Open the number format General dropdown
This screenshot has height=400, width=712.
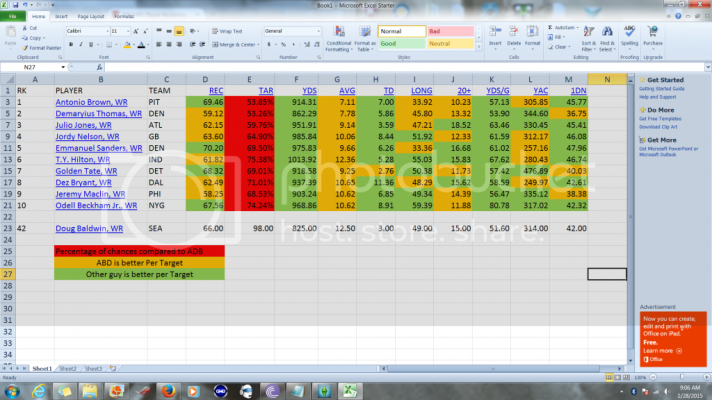(318, 31)
